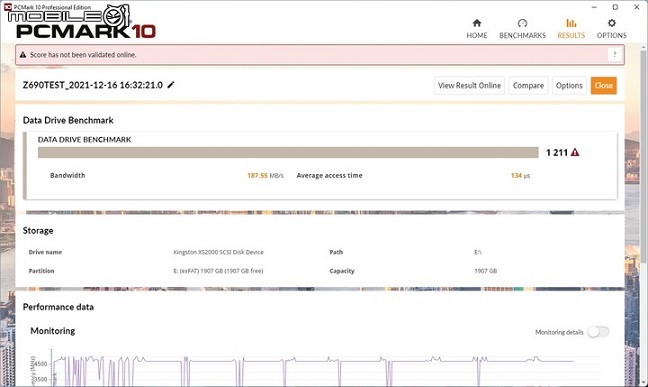The image size is (648, 387).
Task: Open the Options gear icon
Action: click(612, 23)
